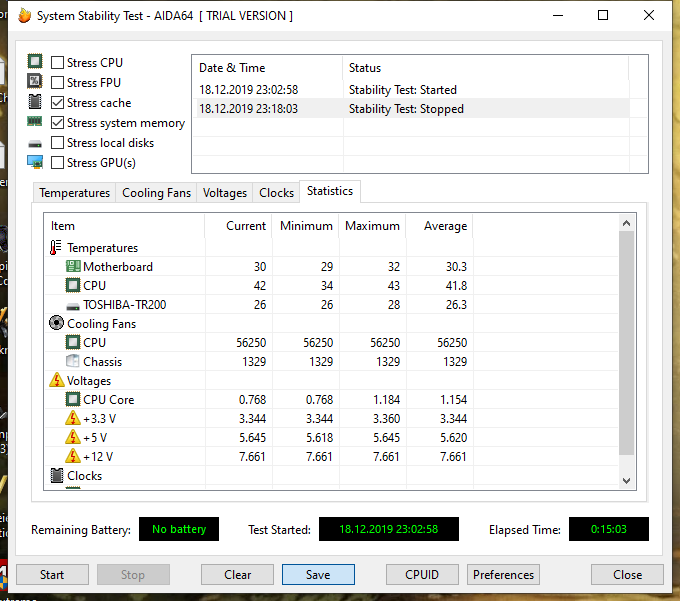Click the warning icon of Voltages group
Viewport: 680px width, 601px height.
pos(56,380)
